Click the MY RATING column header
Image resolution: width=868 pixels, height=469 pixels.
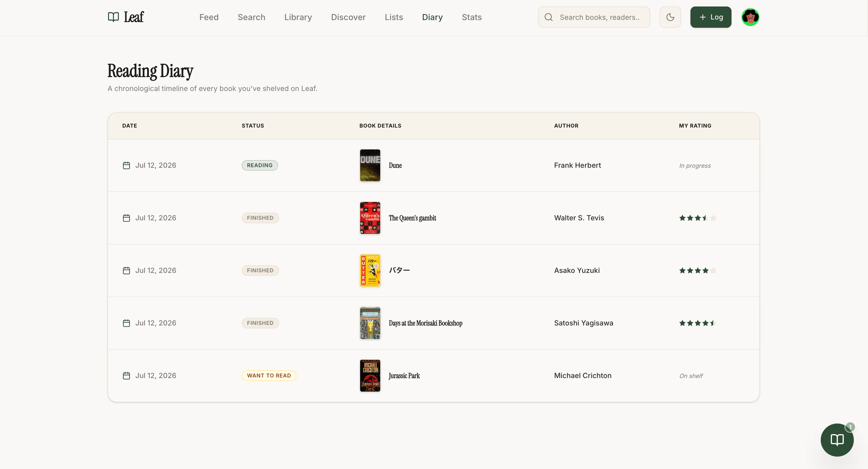695,126
